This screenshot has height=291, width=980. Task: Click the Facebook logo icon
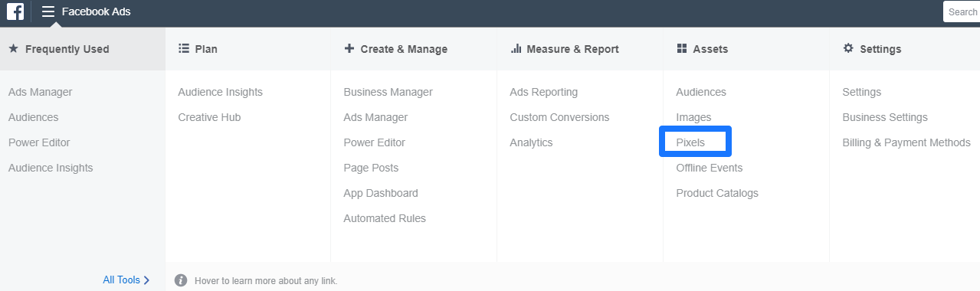click(15, 11)
